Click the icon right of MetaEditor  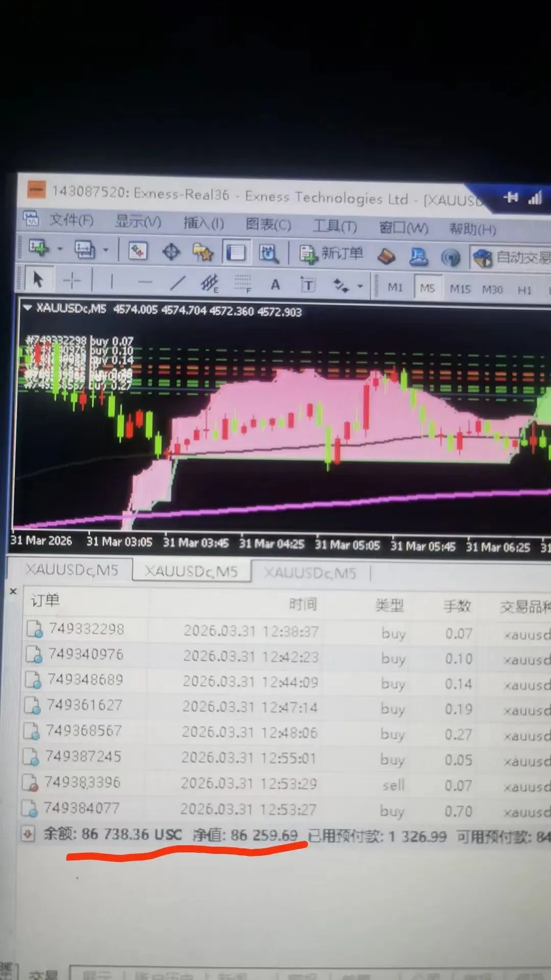click(418, 257)
